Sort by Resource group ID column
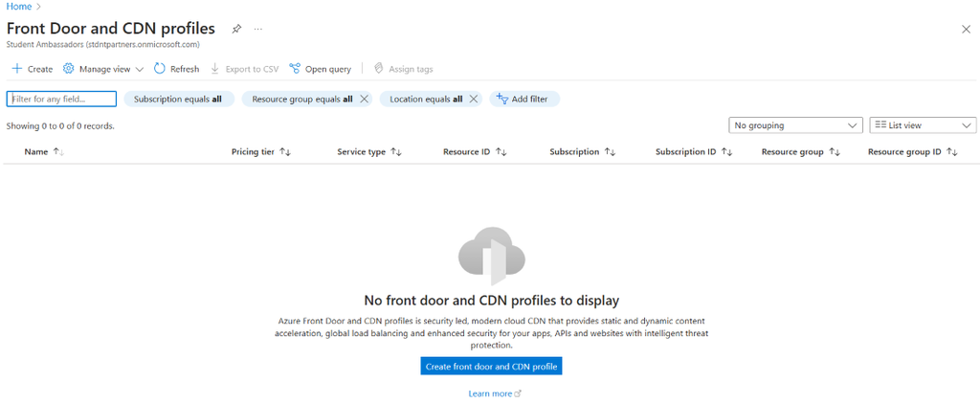Viewport: 980px width, 404px height. [912, 152]
